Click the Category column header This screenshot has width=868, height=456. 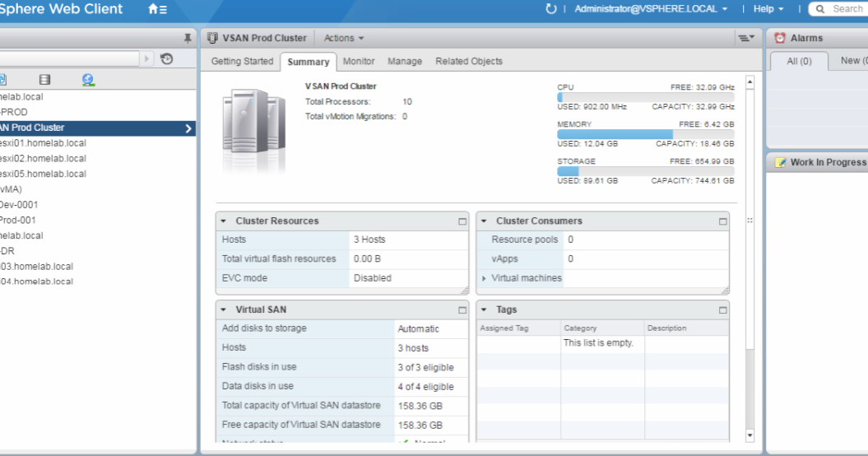602,328
